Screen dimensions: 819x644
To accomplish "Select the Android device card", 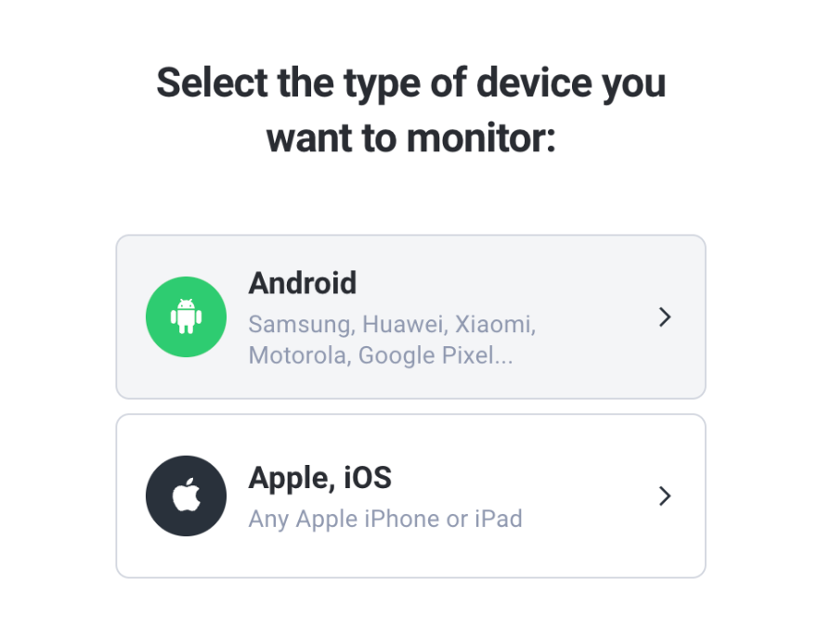I will pyautogui.click(x=410, y=316).
